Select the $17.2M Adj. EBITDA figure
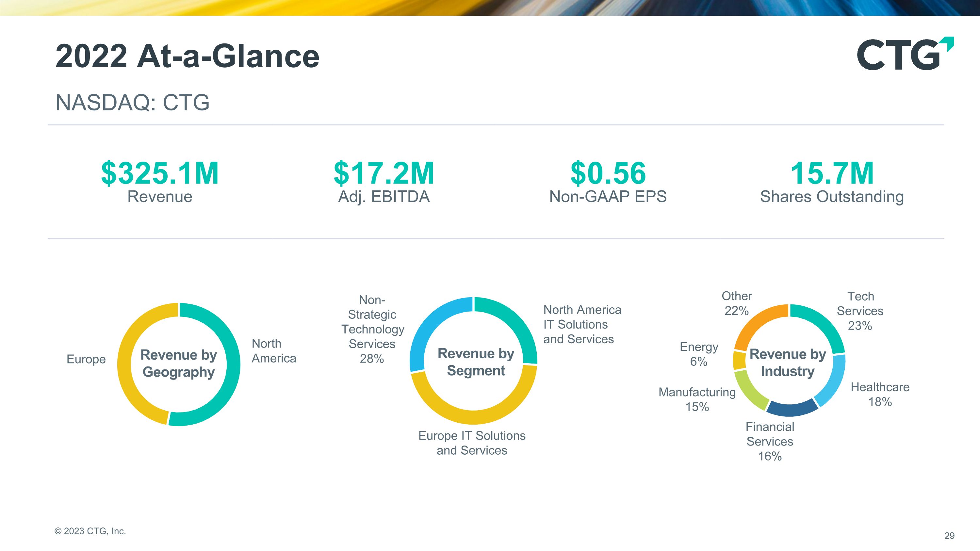The image size is (980, 551). tap(384, 173)
